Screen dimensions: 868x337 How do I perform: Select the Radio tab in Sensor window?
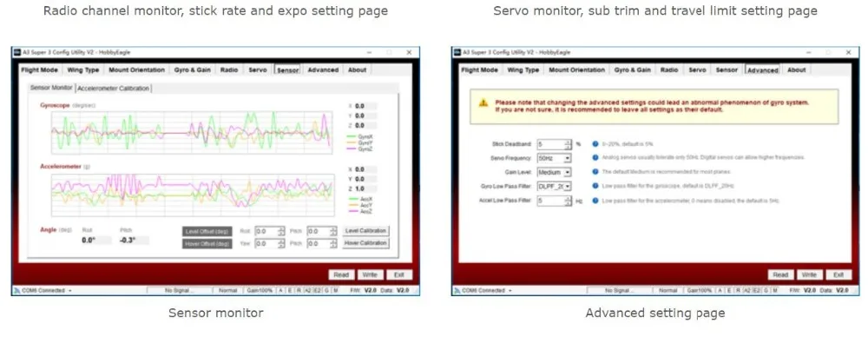[x=229, y=69]
